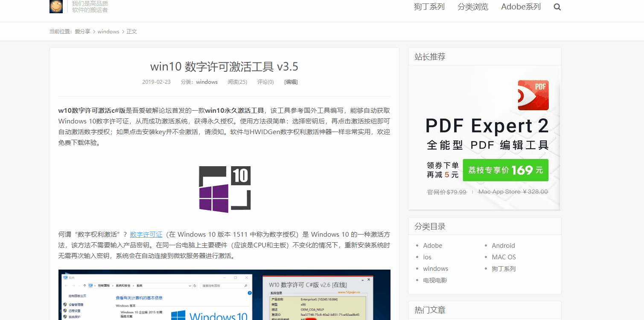Click the Windows 10 purple logo image
The width and height of the screenshot is (644, 320).
pyautogui.click(x=224, y=189)
